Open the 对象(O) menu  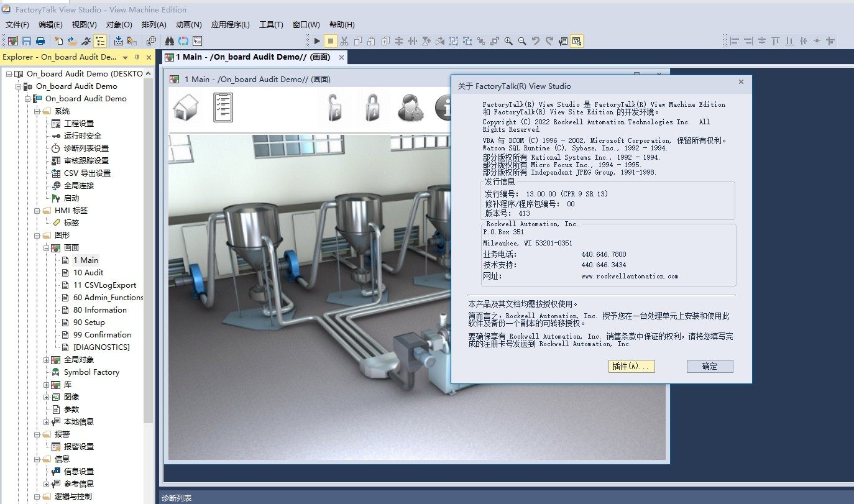[119, 25]
